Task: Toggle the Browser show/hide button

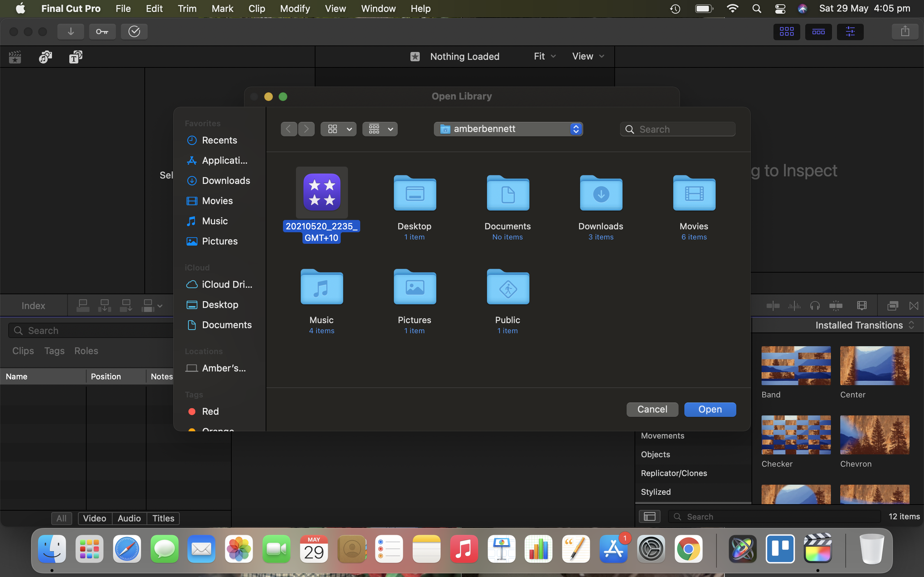Action: click(786, 32)
